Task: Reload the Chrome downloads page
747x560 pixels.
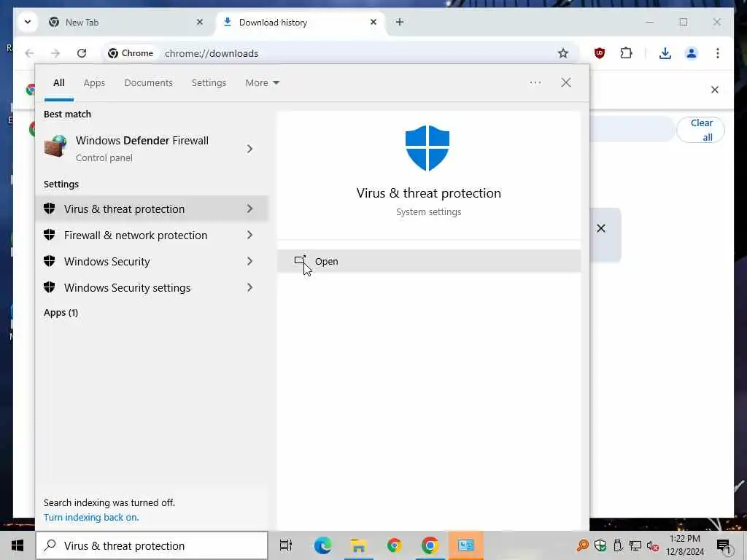Action: [82, 53]
